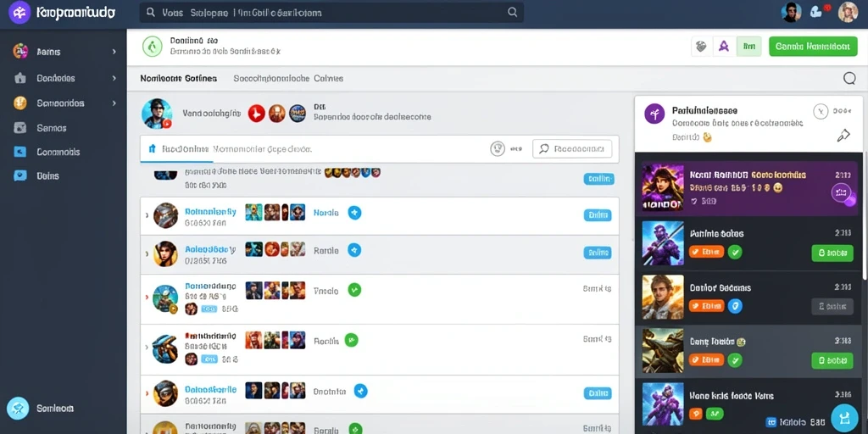Toggle the green check circle in third list row

354,290
